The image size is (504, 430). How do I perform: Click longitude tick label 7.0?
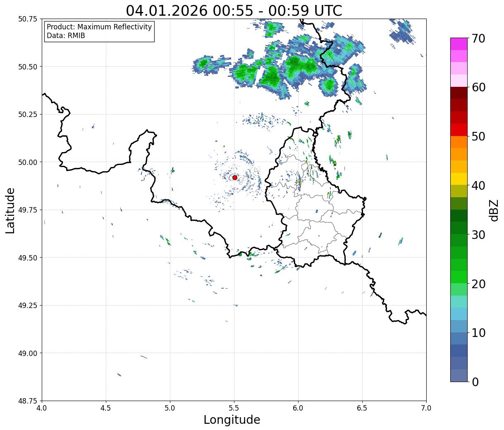[426, 408]
